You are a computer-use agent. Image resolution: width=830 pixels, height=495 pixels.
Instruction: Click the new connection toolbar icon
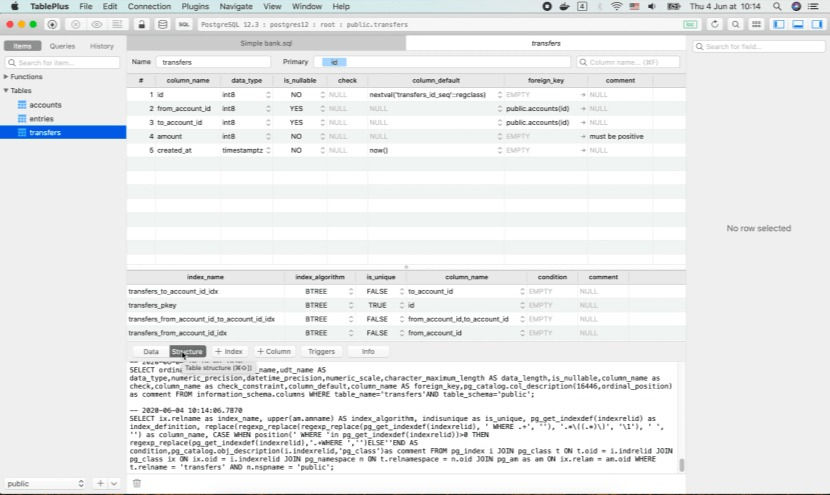tap(52, 24)
